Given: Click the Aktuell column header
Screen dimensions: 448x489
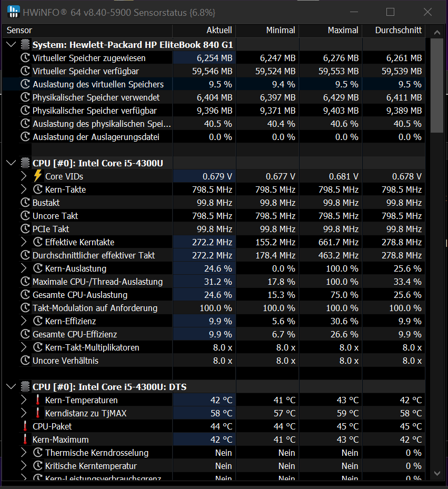Looking at the screenshot, I should pos(204,30).
